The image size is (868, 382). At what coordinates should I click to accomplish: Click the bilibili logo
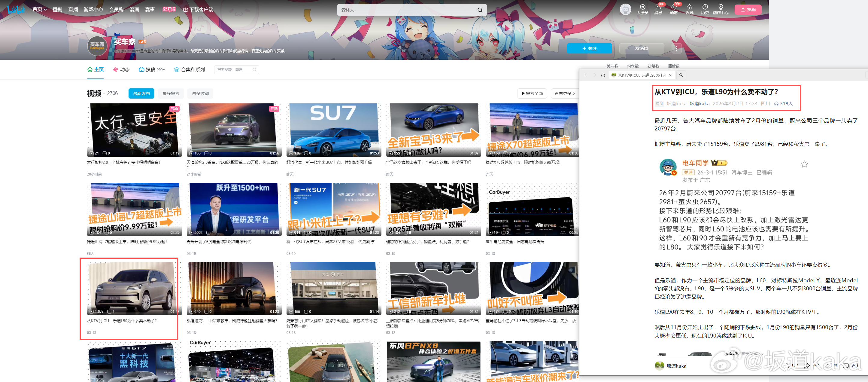tap(17, 9)
